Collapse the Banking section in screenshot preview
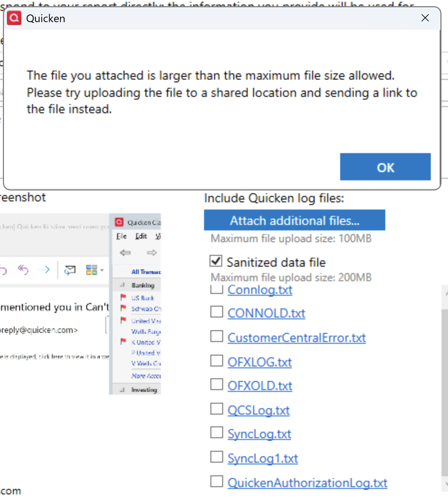The image size is (448, 504). coord(122,285)
